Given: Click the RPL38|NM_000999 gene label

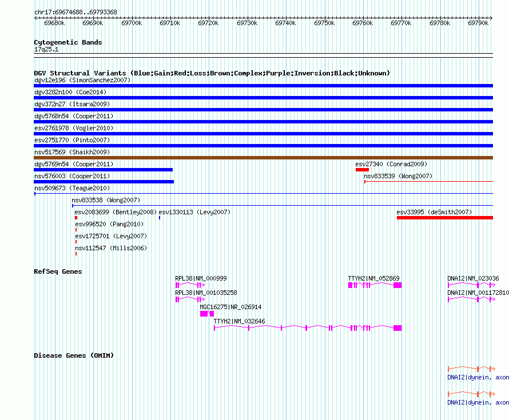Looking at the screenshot, I should coord(201,278).
